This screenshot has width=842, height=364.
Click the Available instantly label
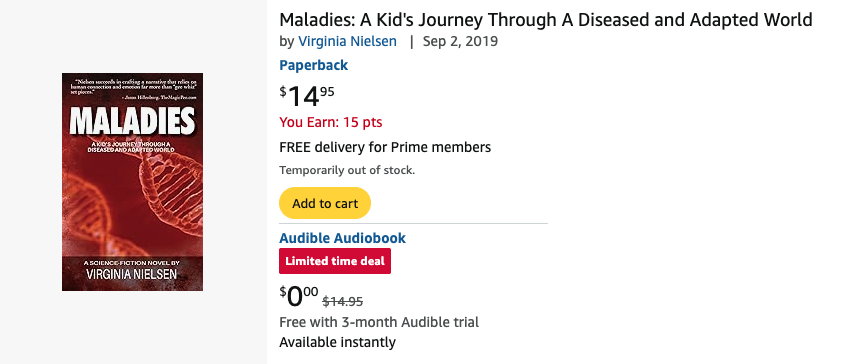[x=337, y=342]
